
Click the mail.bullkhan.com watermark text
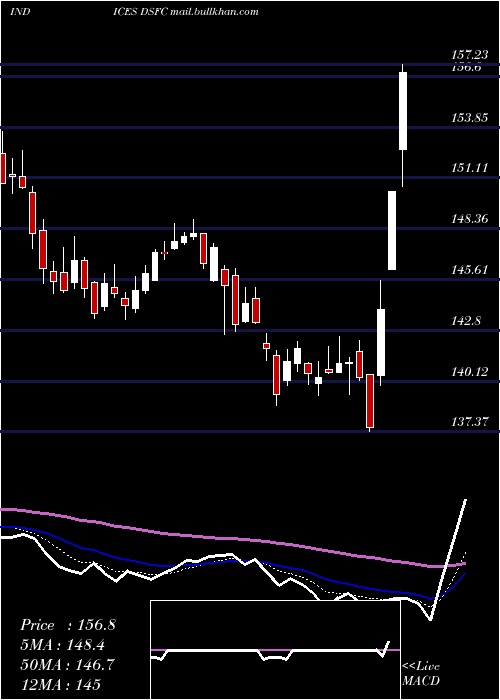[215, 12]
